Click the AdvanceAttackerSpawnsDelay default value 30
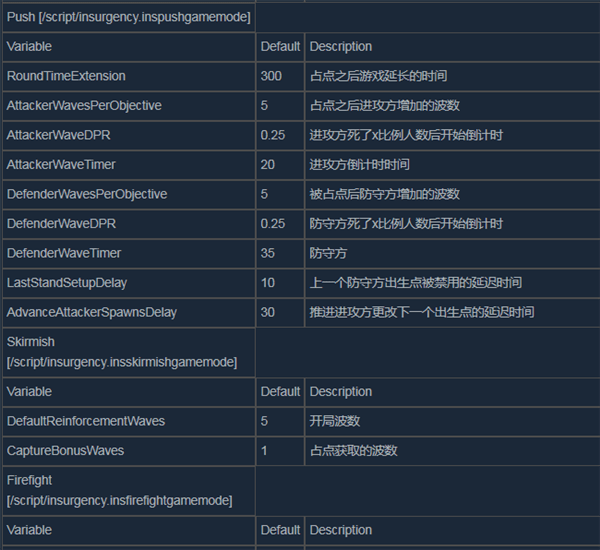 pos(268,312)
